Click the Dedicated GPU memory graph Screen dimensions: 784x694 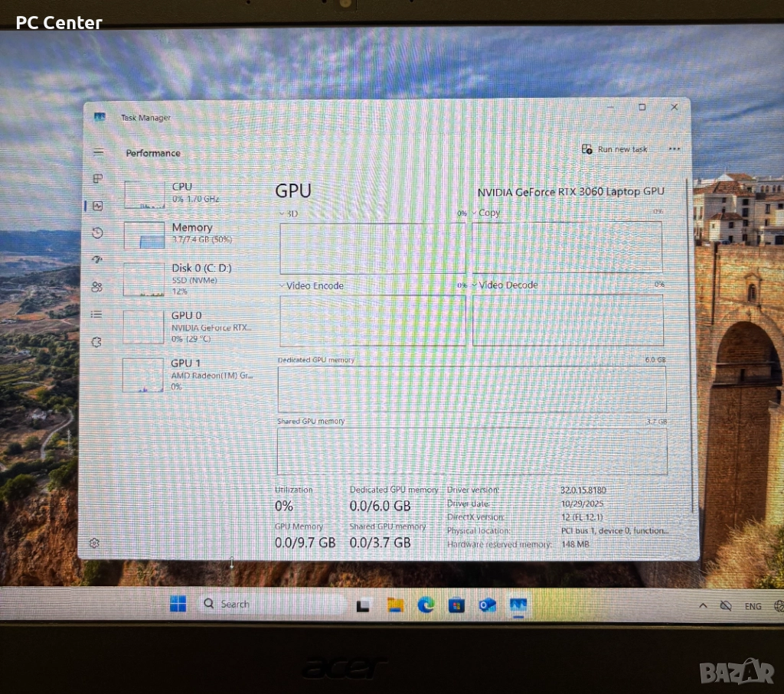tap(471, 389)
